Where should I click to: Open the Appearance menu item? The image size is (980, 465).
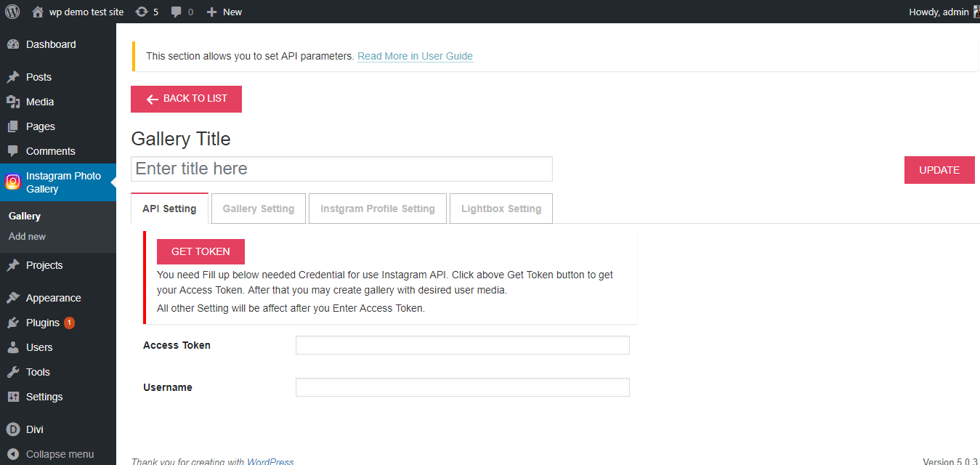58,298
